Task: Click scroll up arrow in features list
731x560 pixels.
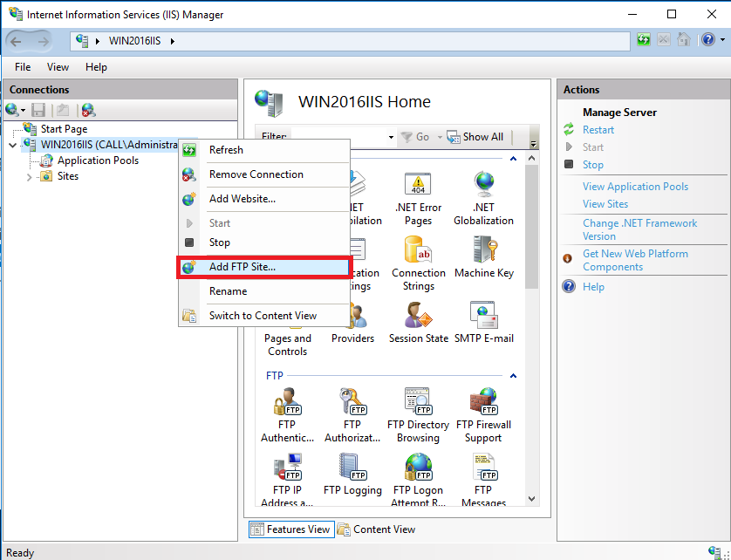Action: click(531, 159)
